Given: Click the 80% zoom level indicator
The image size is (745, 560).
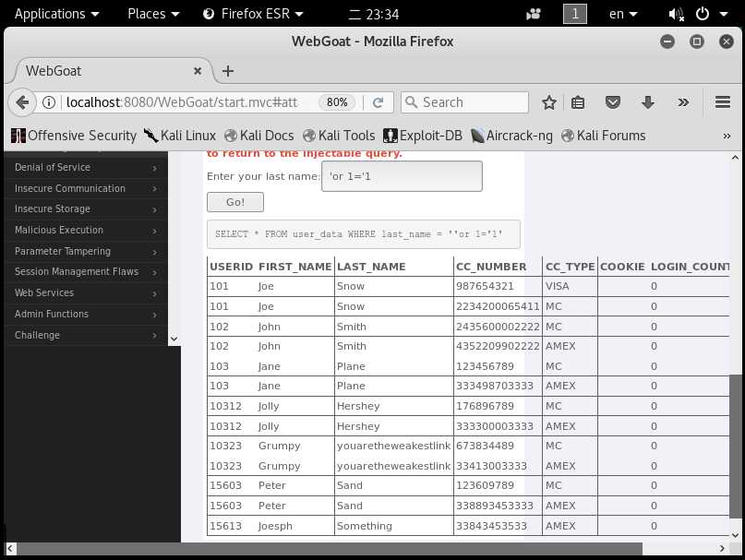Looking at the screenshot, I should click(x=337, y=102).
